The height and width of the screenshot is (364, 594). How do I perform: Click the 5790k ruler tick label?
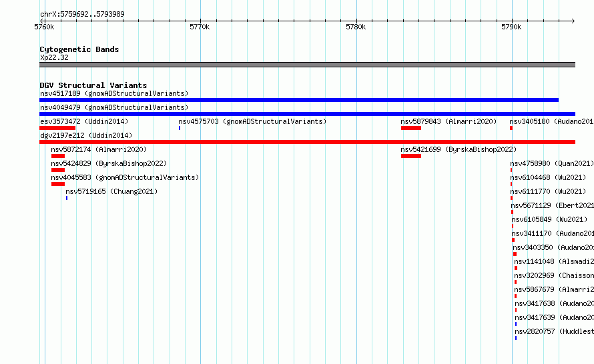coord(511,27)
